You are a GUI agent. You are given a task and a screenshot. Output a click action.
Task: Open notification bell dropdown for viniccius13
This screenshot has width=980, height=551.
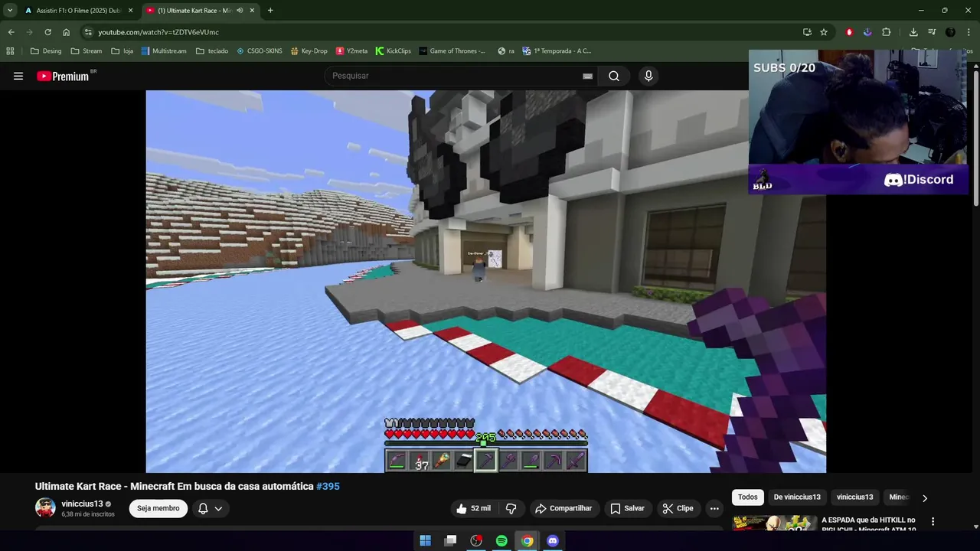[x=211, y=508]
